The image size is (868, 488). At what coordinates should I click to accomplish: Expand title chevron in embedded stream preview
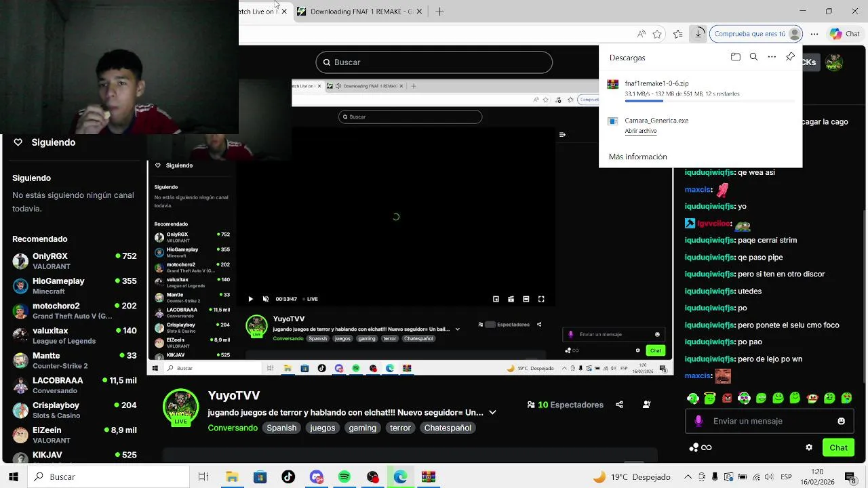click(x=457, y=329)
